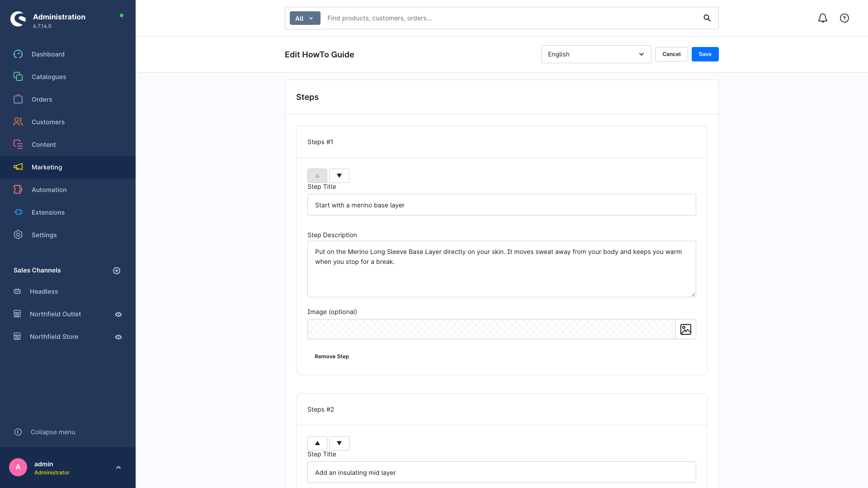Expand the admin user menu chevron

[x=118, y=468]
